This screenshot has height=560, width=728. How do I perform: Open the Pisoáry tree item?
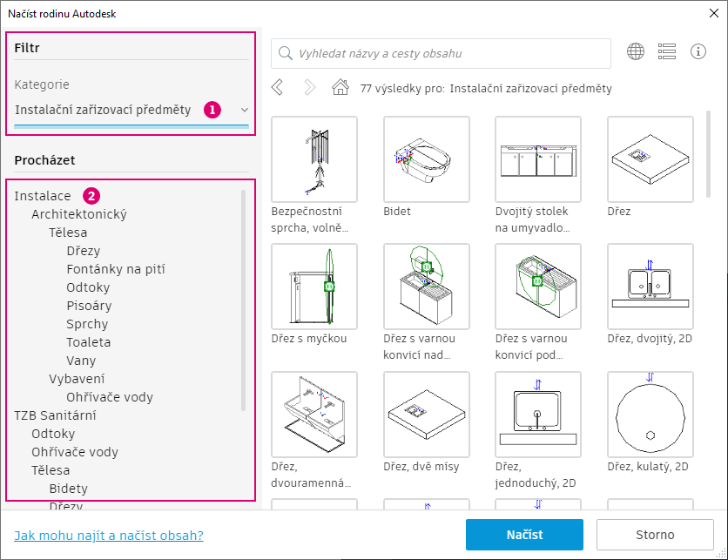coord(89,306)
